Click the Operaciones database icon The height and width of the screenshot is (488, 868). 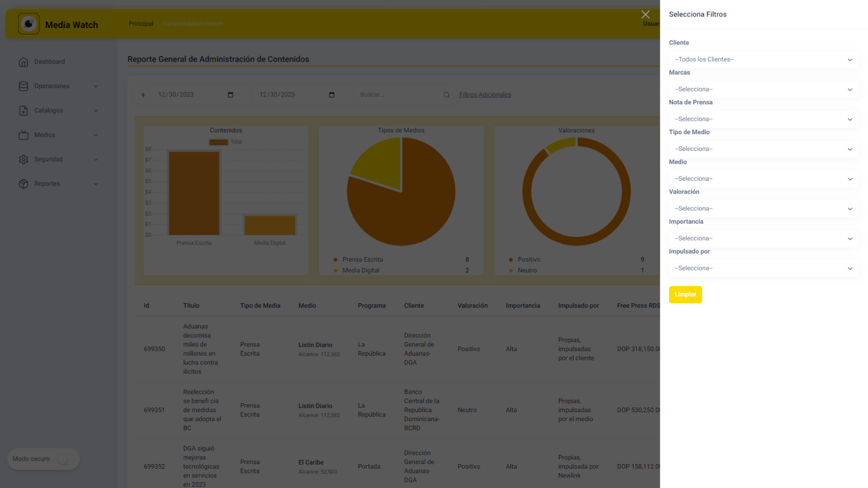23,86
